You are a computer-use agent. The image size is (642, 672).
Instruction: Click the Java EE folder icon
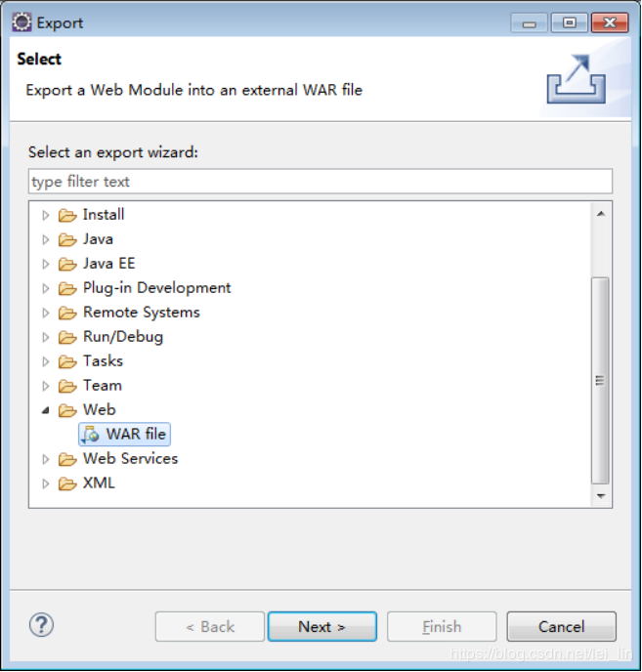(x=67, y=264)
